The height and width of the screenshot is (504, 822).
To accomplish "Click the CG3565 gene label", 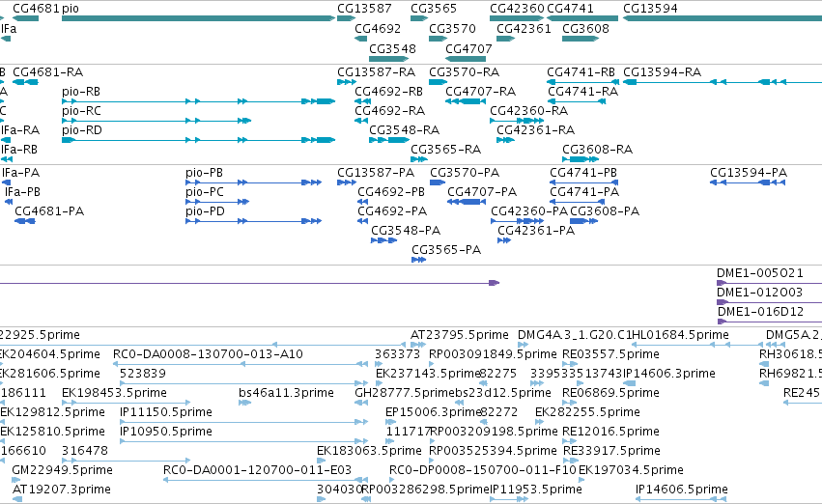I will (434, 9).
